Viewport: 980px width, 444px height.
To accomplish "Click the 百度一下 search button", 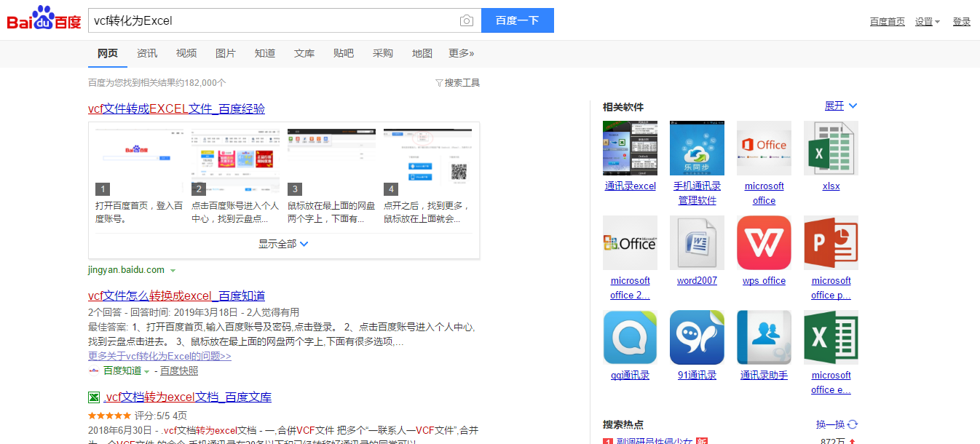I will coord(518,20).
